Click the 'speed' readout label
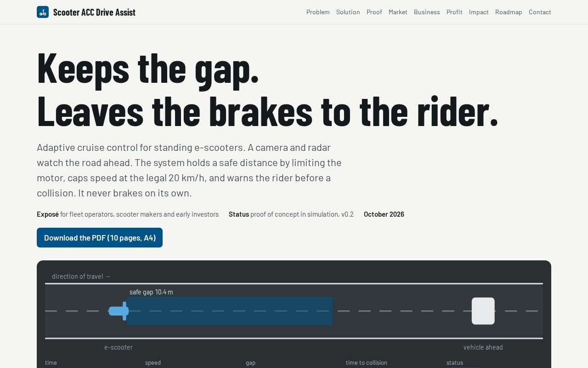The height and width of the screenshot is (368, 588). 153,362
